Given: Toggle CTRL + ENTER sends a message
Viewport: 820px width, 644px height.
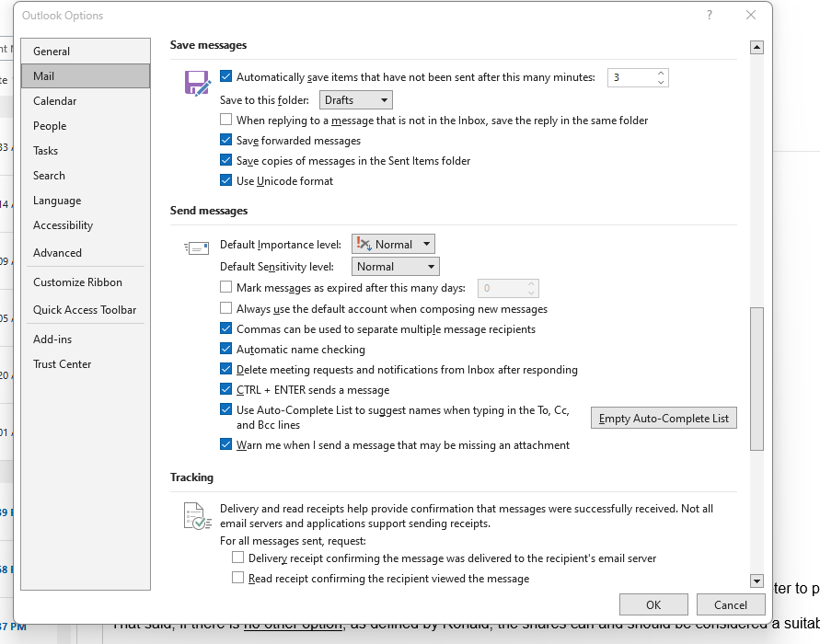Looking at the screenshot, I should point(225,389).
